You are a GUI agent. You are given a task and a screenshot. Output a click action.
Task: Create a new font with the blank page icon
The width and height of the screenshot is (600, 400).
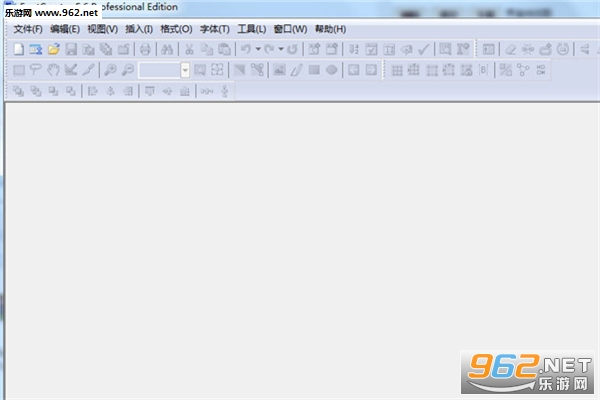pos(18,49)
